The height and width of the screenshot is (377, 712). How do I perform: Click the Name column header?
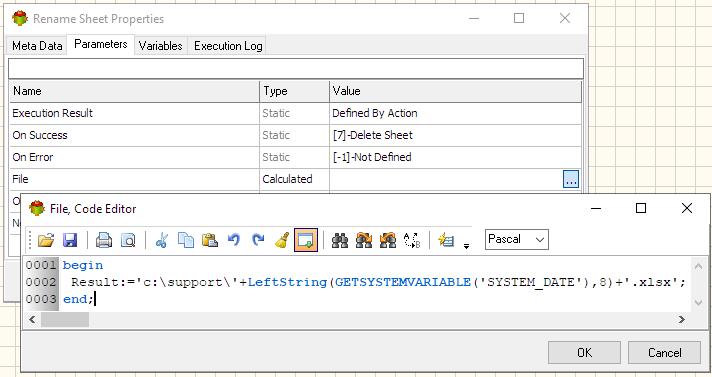click(x=134, y=91)
